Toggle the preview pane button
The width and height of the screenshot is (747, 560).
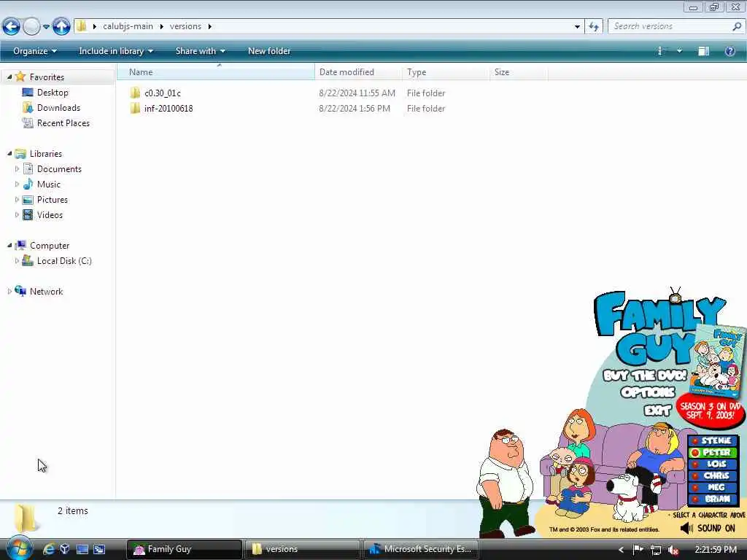point(704,51)
